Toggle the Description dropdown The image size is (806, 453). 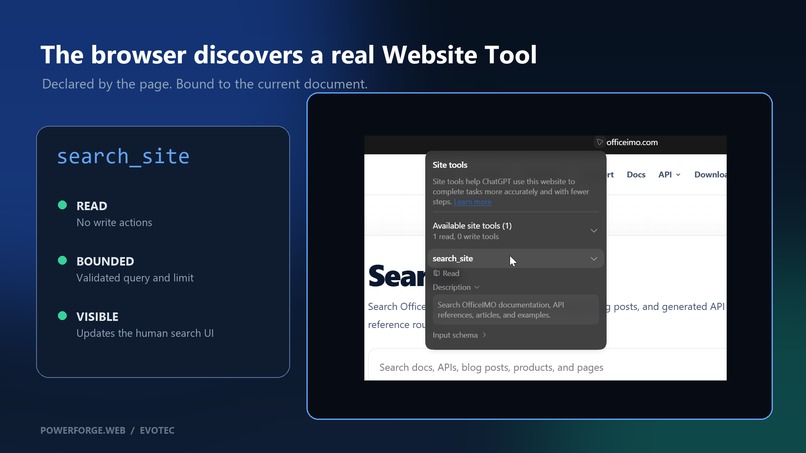455,287
